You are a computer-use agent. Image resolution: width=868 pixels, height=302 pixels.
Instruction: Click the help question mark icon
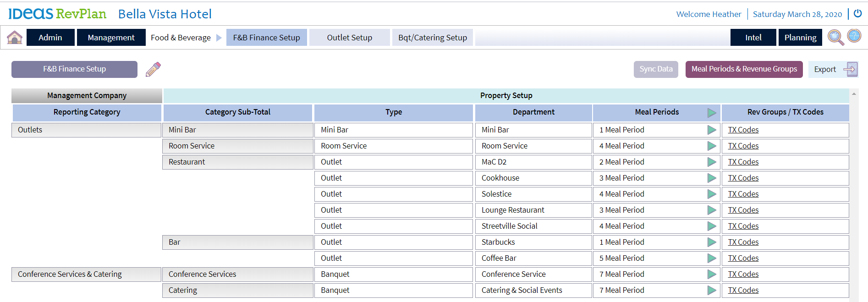pyautogui.click(x=854, y=36)
